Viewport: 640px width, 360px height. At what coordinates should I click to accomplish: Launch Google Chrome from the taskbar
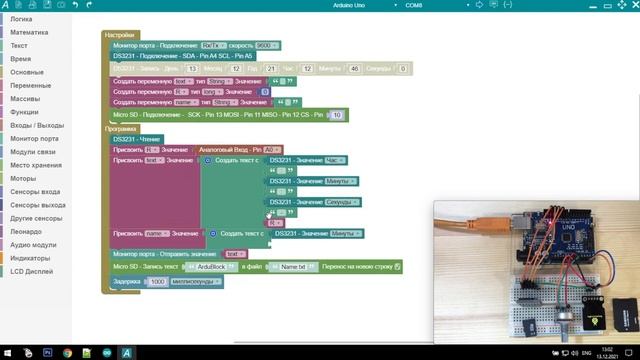[67, 353]
